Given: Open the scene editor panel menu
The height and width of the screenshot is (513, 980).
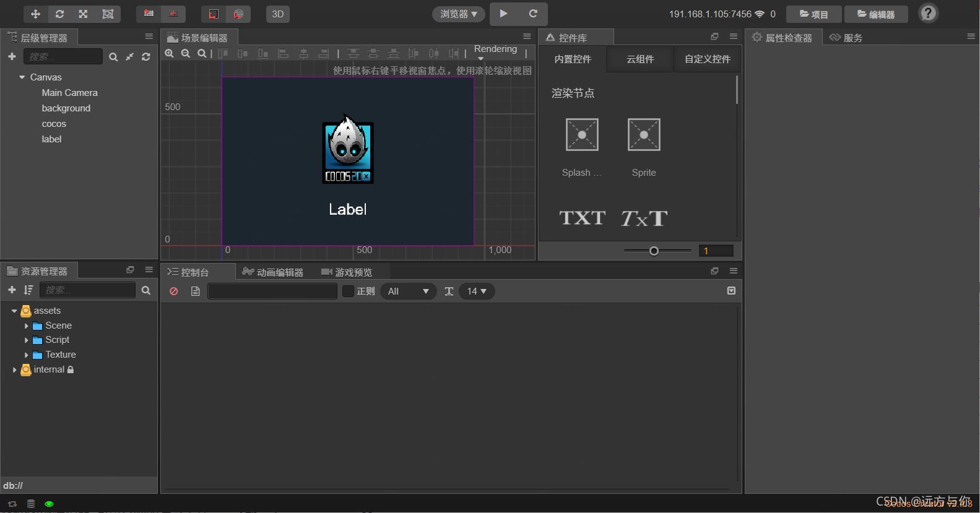Looking at the screenshot, I should pos(527,37).
